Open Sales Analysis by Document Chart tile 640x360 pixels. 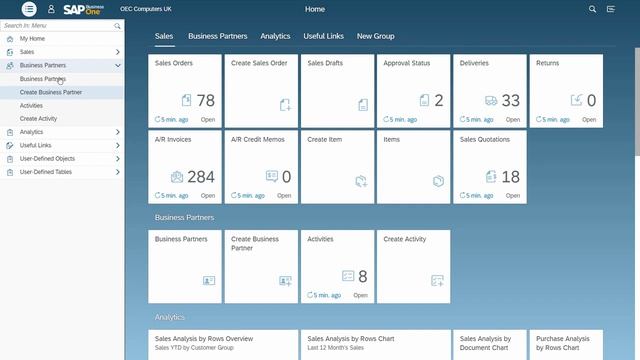pos(490,345)
